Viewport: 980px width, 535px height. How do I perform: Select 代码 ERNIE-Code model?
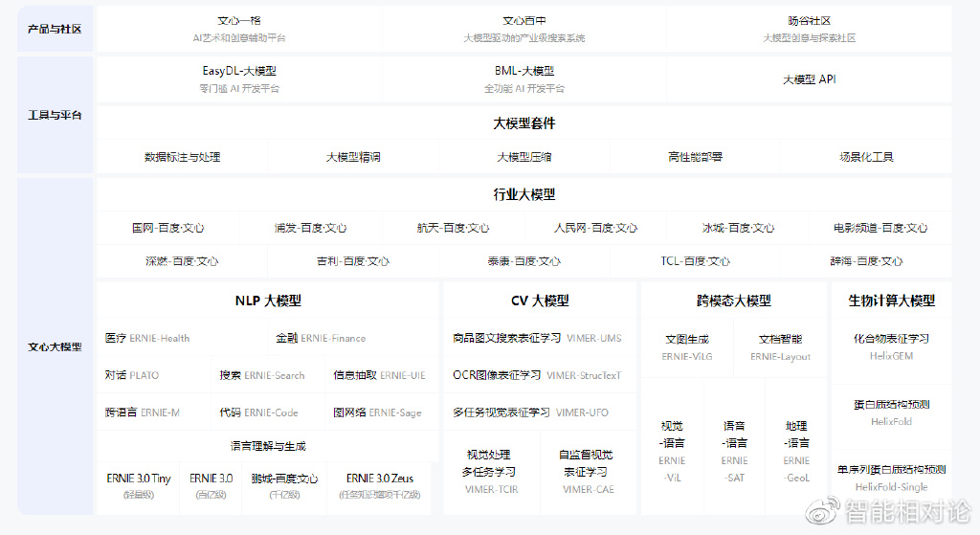268,412
